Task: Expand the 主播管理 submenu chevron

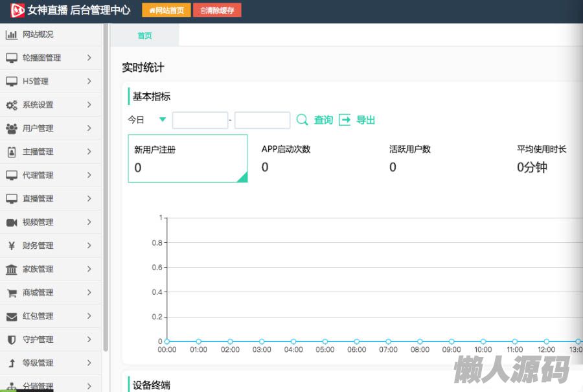Action: tap(89, 152)
